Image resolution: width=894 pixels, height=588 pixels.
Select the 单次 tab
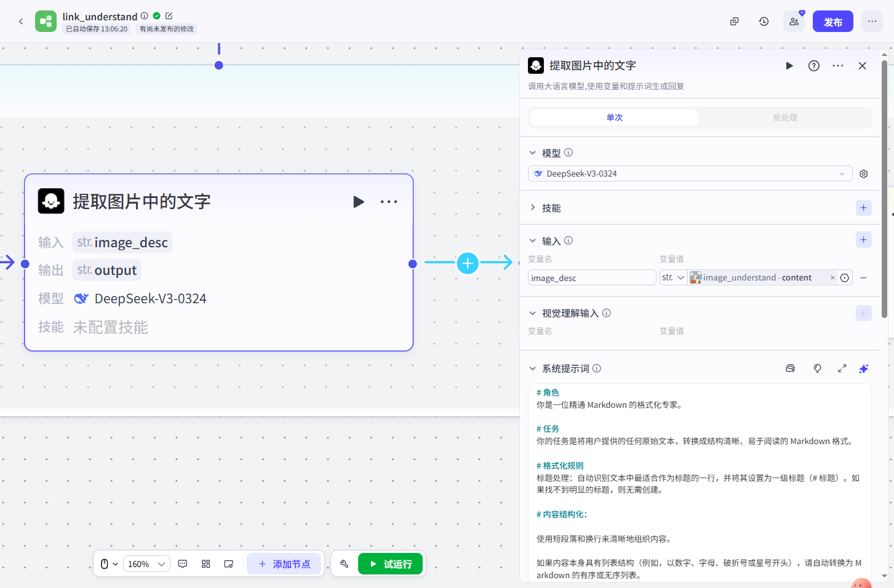tap(614, 117)
